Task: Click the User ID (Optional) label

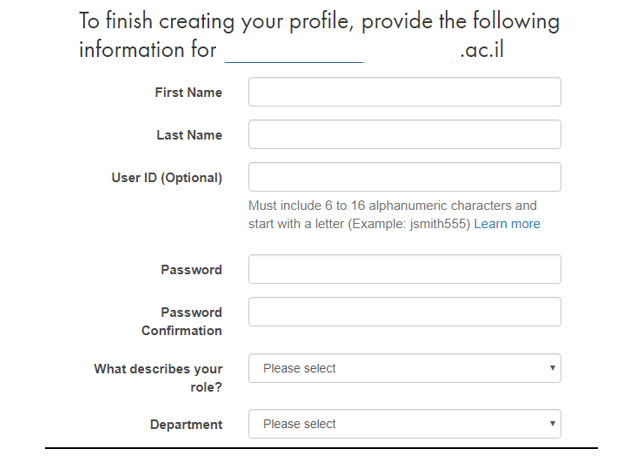Action: click(166, 178)
